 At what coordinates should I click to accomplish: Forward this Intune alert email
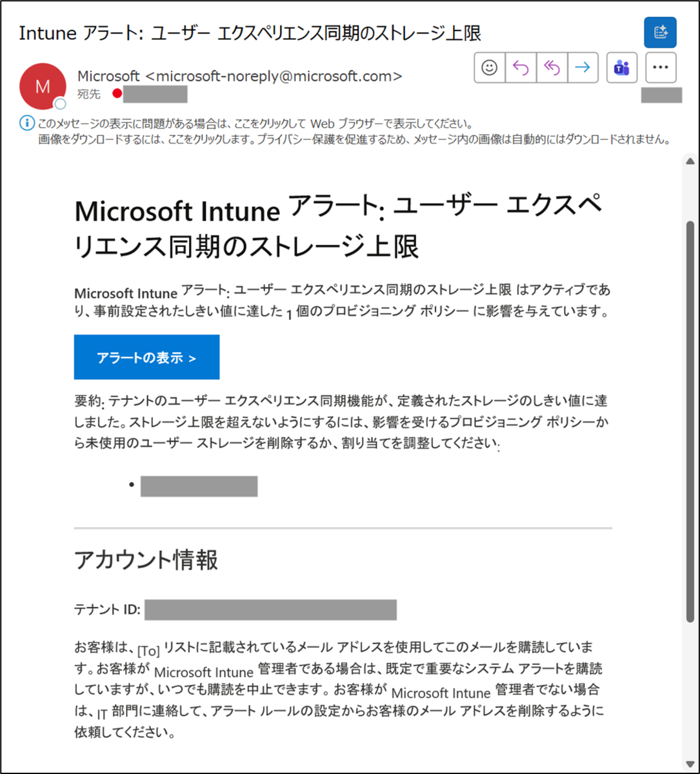click(x=583, y=68)
